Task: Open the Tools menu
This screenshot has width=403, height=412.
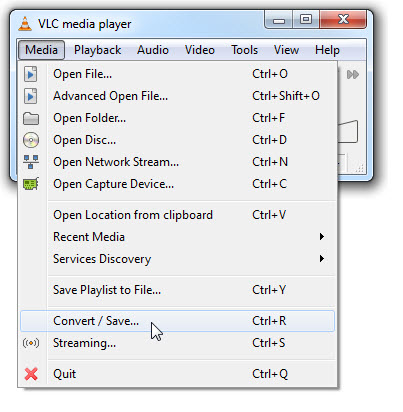Action: [x=245, y=50]
